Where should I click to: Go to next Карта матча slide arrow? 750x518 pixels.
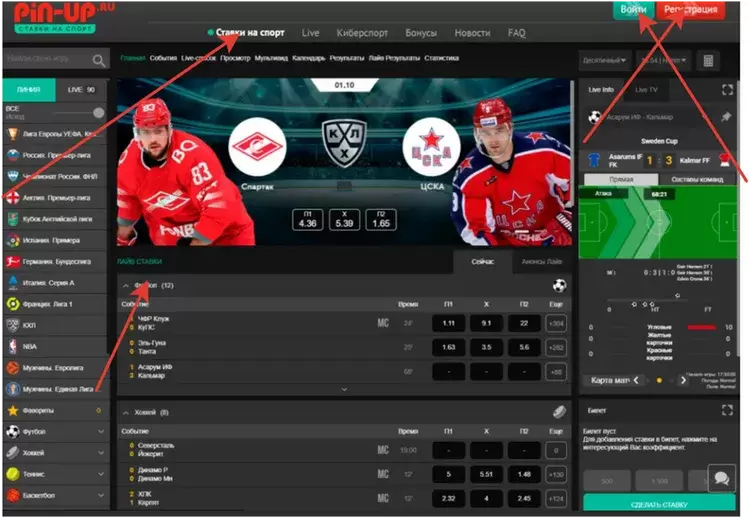(x=683, y=380)
